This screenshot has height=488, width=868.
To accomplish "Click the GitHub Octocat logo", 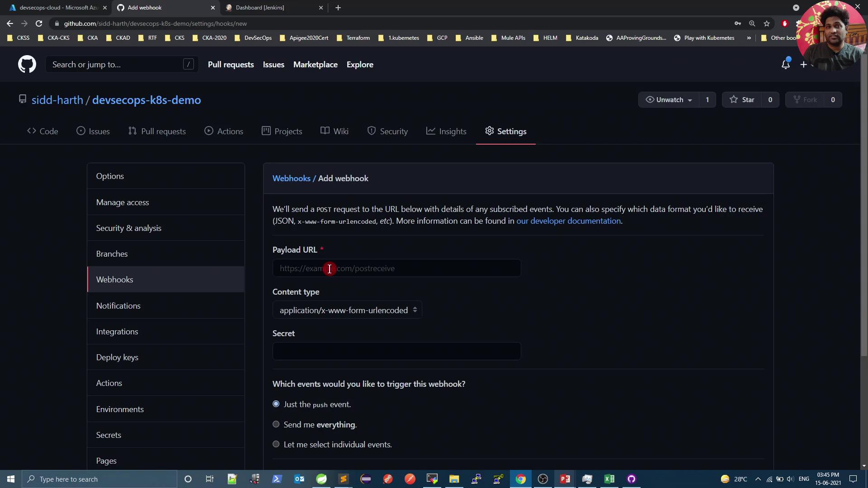I will (x=27, y=65).
